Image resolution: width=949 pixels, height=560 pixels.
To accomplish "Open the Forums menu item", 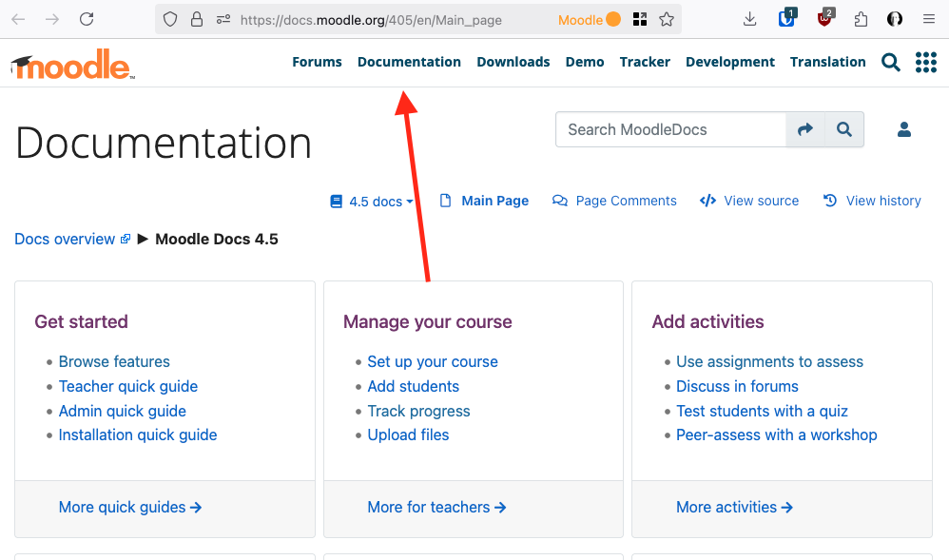I will click(x=318, y=62).
